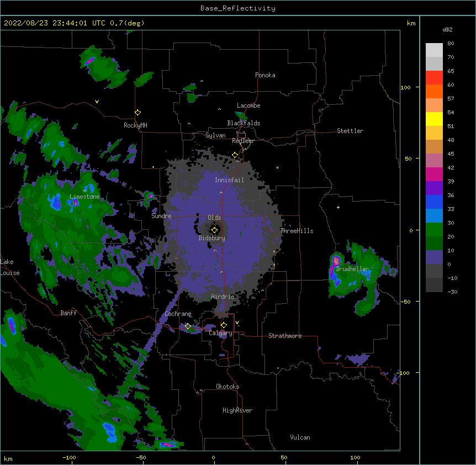Click the yellow diamond marker near RockyMH
This screenshot has height=465, width=476.
pyautogui.click(x=137, y=113)
